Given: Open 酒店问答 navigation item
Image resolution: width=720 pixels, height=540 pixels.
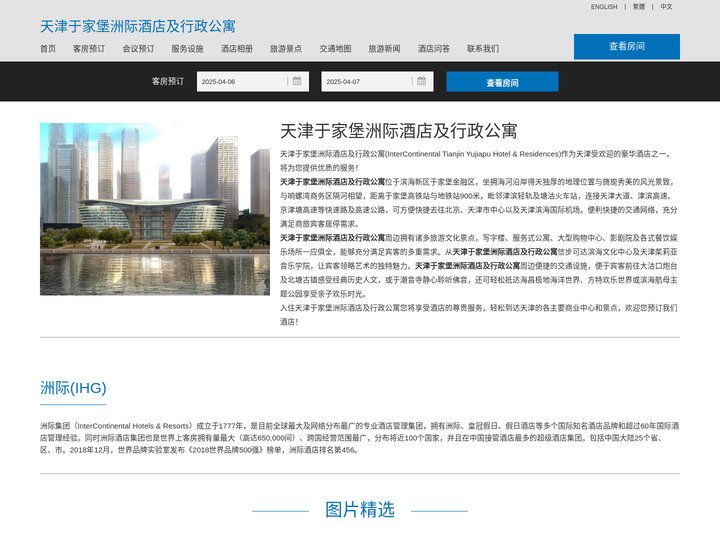Looking at the screenshot, I should point(434,49).
